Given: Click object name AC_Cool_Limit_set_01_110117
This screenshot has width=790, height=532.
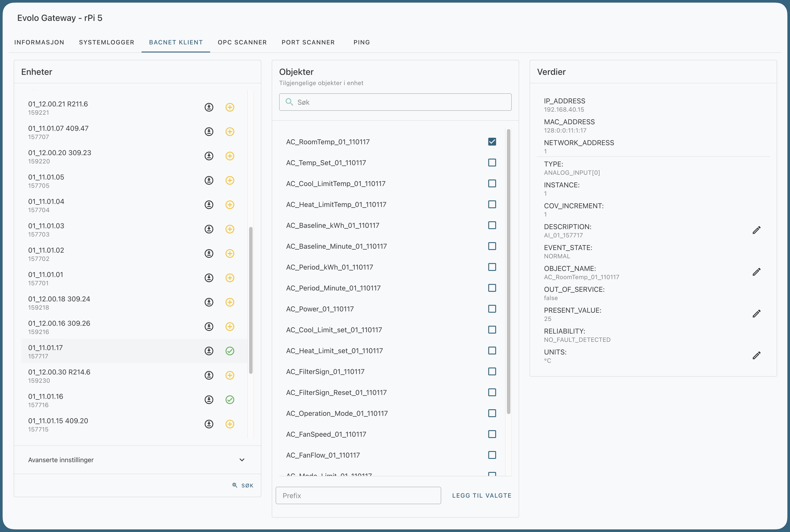Looking at the screenshot, I should (x=334, y=330).
